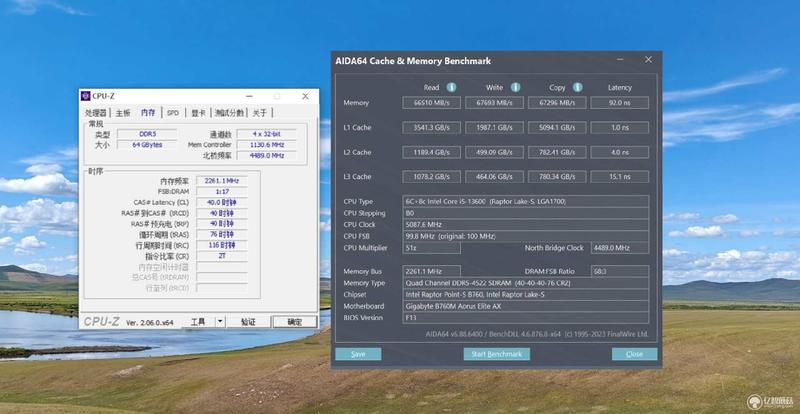Viewport: 800px width, 414px height.
Task: Click Start Benchmark in AIDA64
Action: tap(496, 354)
